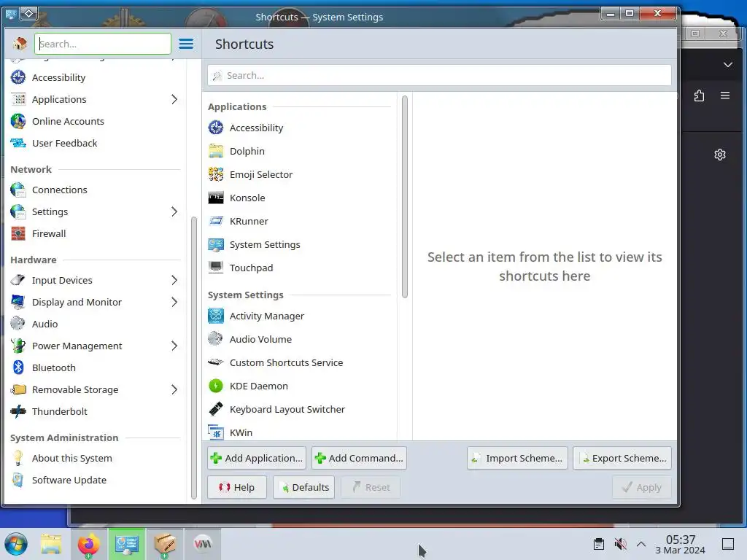Show hidden system tray icons arrow
The image size is (747, 560).
pos(640,544)
